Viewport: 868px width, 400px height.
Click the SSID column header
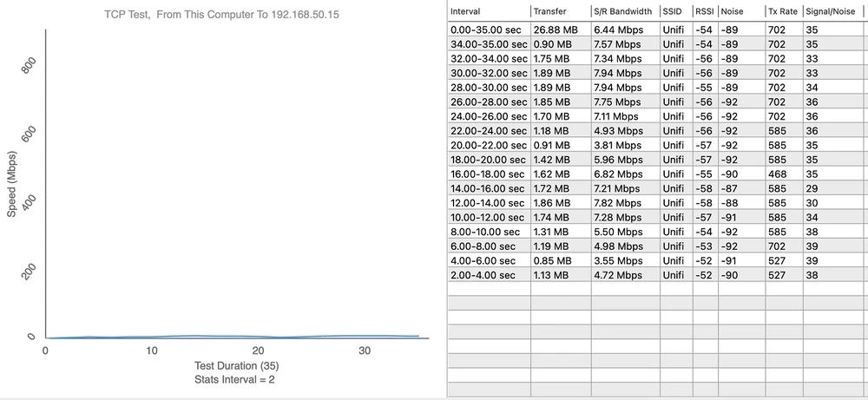point(674,11)
